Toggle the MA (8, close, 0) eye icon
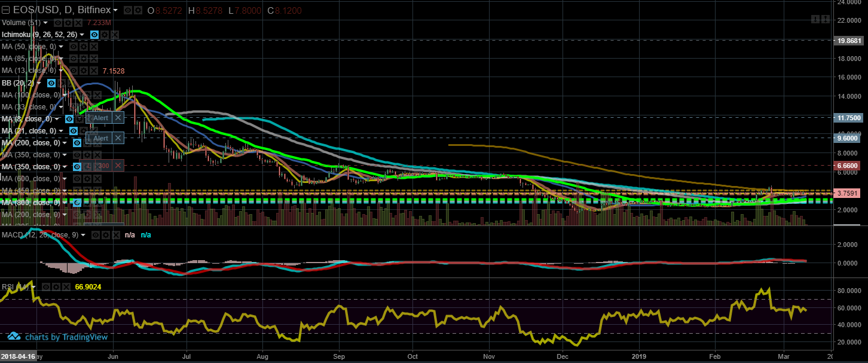The width and height of the screenshot is (868, 363). pos(69,119)
